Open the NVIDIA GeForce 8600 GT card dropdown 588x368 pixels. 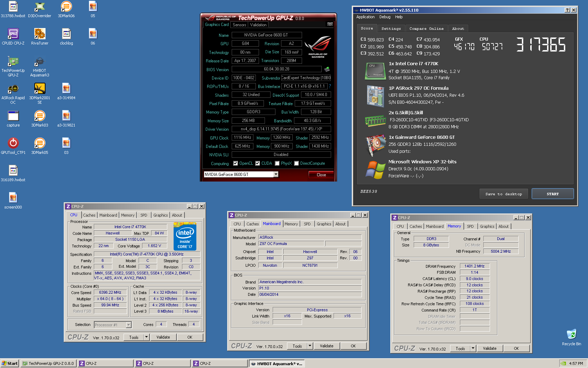pos(276,175)
